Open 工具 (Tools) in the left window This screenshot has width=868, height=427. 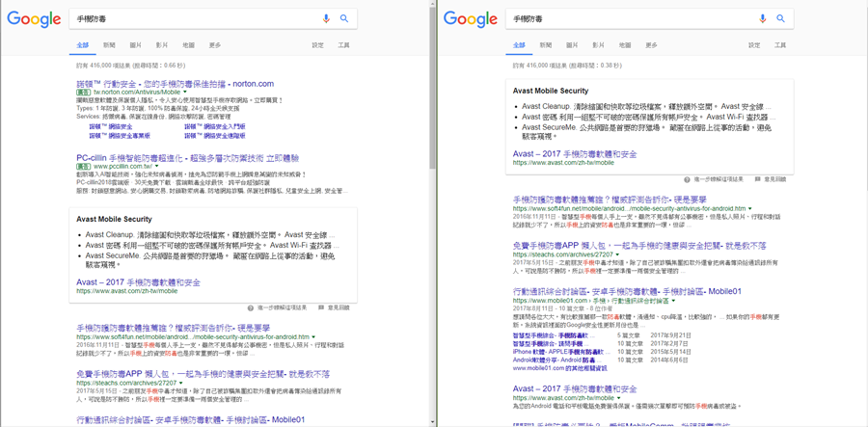point(343,45)
